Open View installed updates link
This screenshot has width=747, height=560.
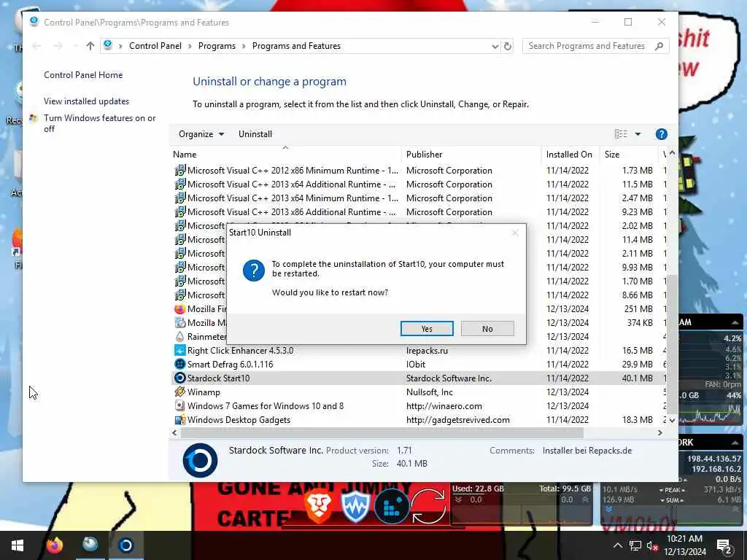(86, 101)
